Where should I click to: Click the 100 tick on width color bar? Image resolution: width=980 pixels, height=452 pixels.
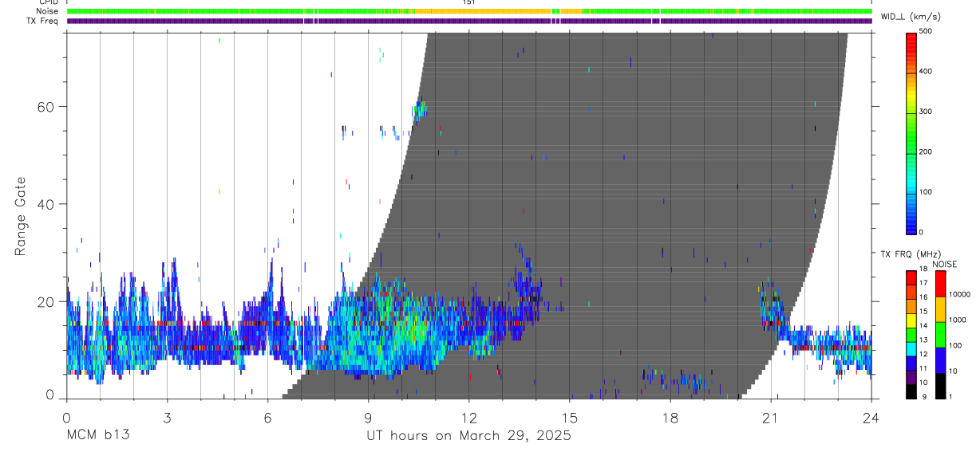pyautogui.click(x=927, y=193)
